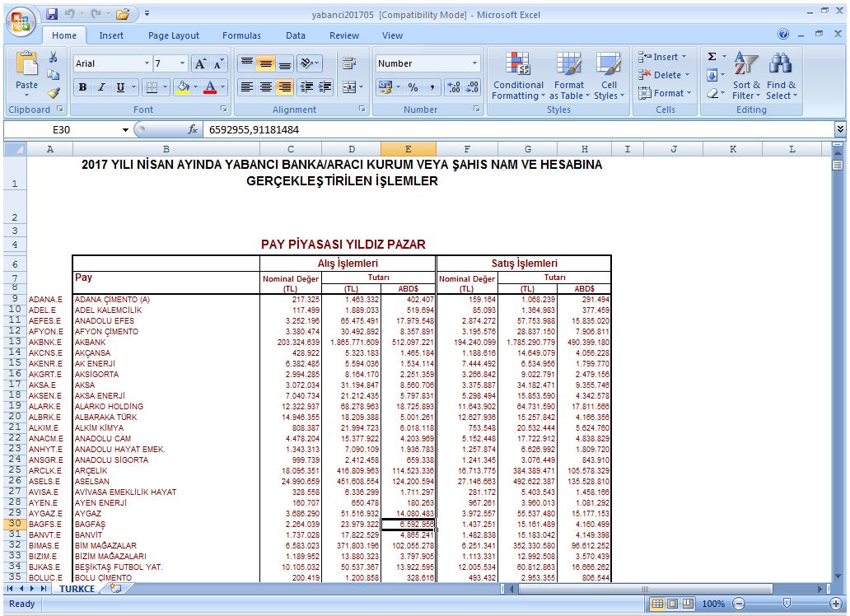Toggle Center text alignment

[x=265, y=86]
